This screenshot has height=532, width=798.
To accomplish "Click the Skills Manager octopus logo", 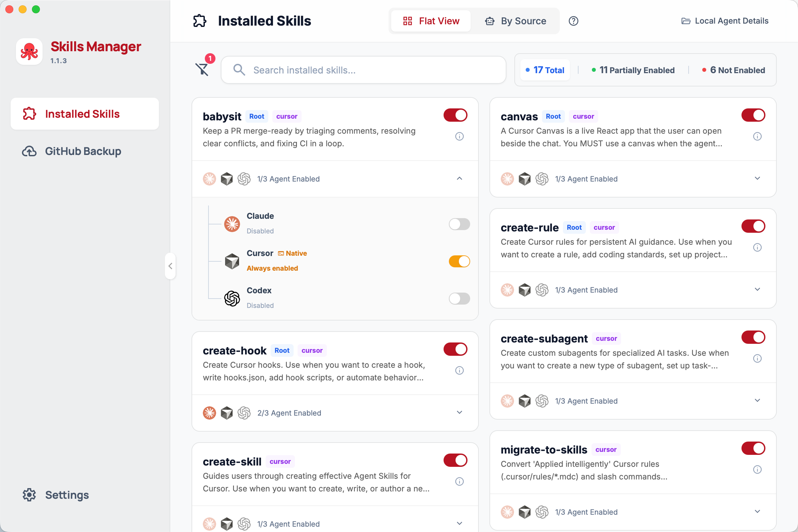I will 29,52.
